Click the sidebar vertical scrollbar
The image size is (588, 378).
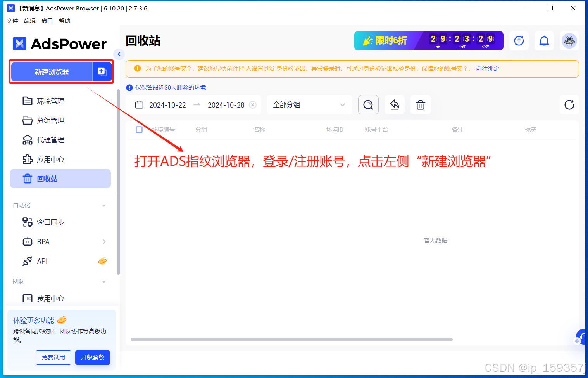[118, 182]
